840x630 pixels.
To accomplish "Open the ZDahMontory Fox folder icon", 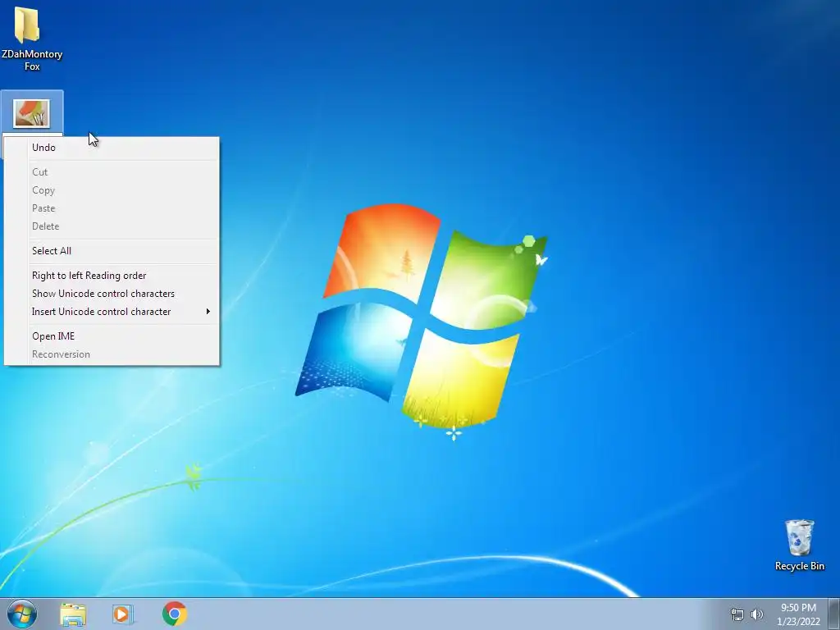I will click(x=32, y=38).
